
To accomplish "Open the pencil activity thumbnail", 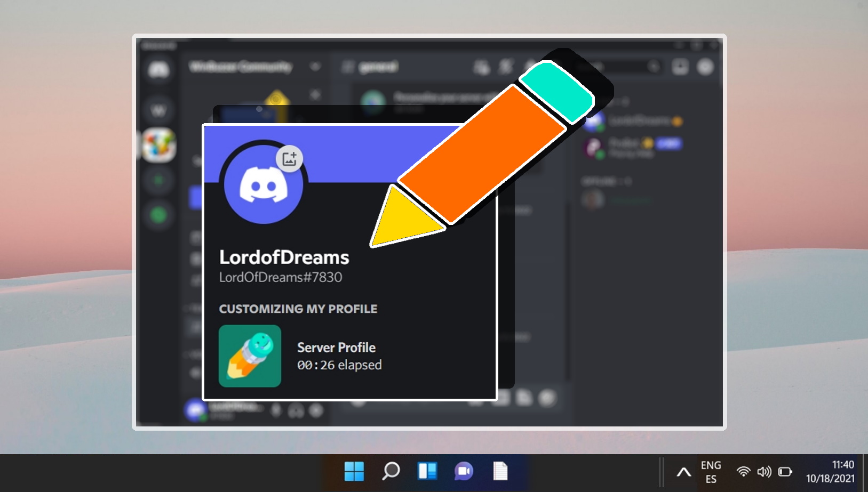I will click(x=250, y=356).
